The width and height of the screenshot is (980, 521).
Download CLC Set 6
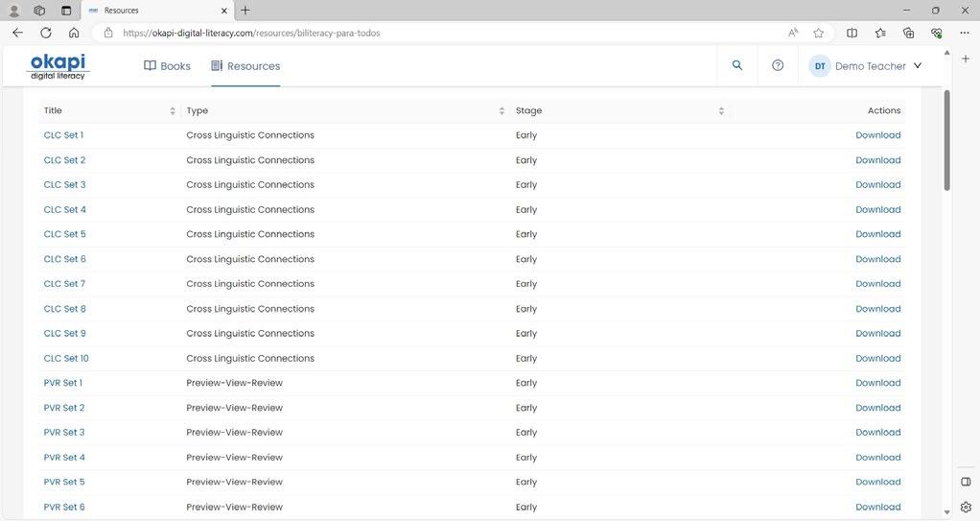878,259
